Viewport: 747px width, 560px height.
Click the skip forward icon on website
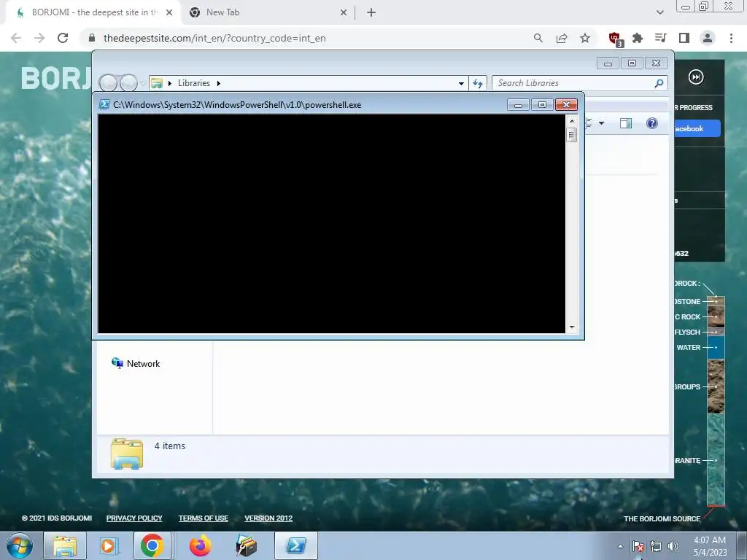click(695, 77)
